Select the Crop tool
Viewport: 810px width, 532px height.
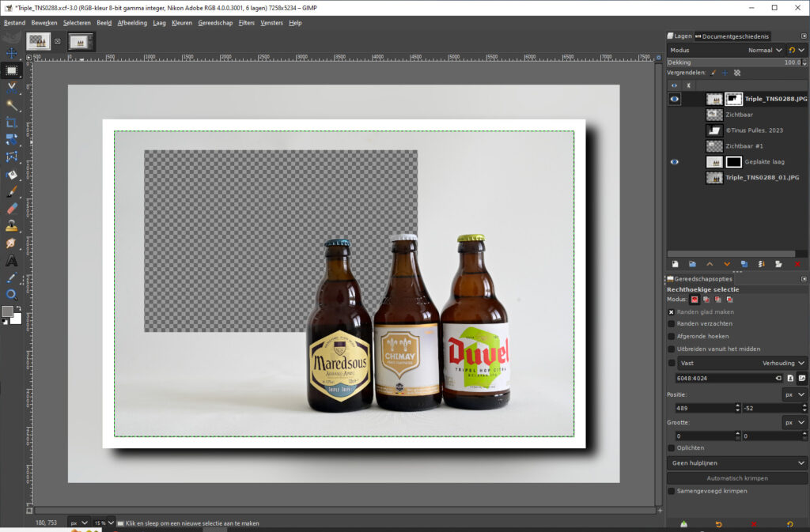click(x=11, y=123)
